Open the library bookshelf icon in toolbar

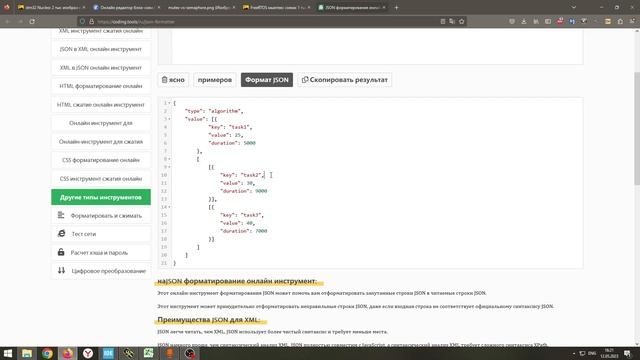[x=536, y=21]
